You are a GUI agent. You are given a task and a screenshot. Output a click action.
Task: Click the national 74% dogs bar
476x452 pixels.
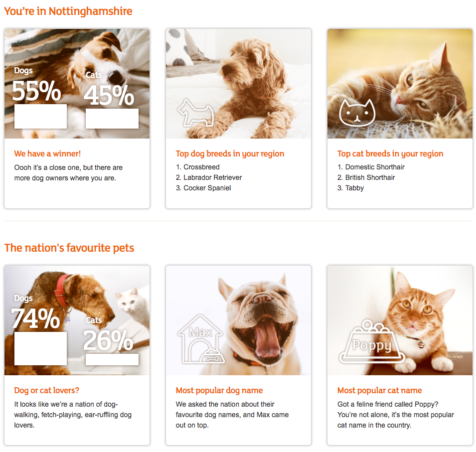point(40,348)
